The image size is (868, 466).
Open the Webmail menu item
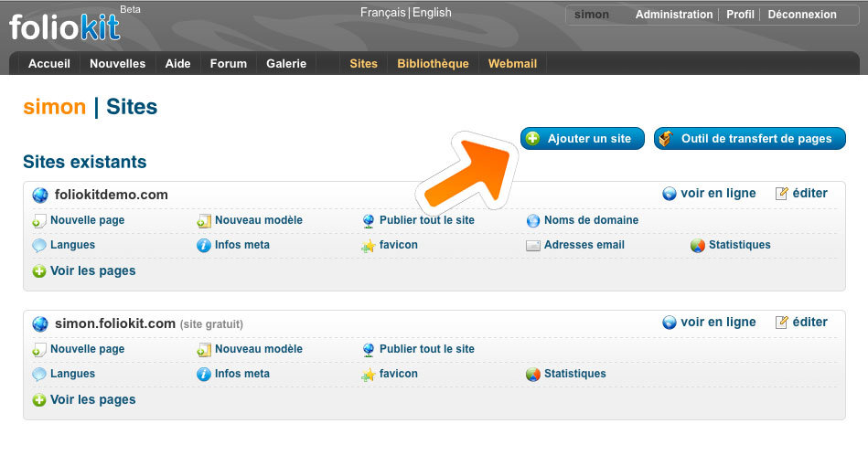pos(512,64)
